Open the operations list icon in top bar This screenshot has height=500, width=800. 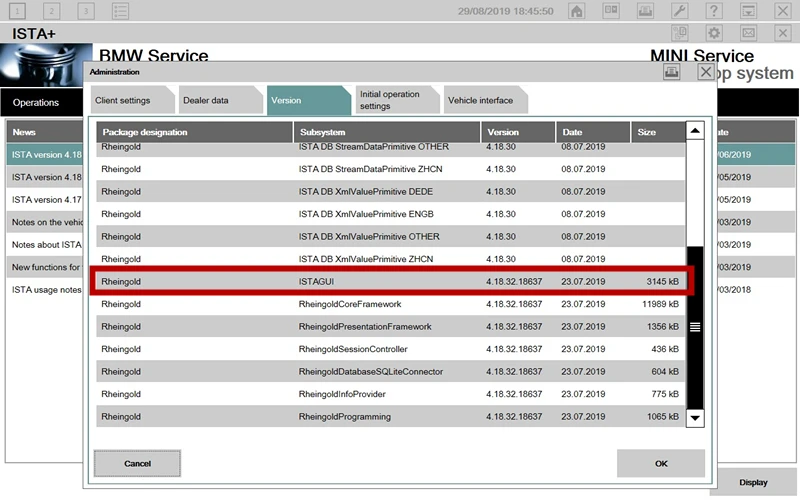pyautogui.click(x=120, y=11)
